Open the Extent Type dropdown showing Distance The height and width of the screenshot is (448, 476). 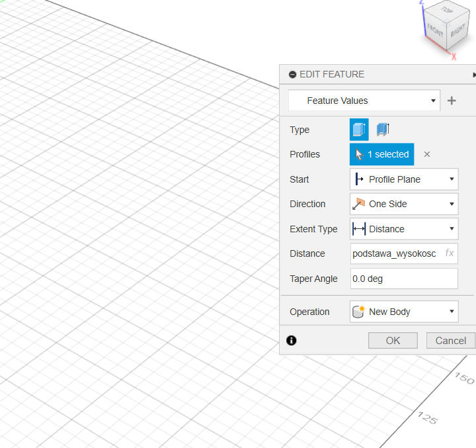pos(404,229)
